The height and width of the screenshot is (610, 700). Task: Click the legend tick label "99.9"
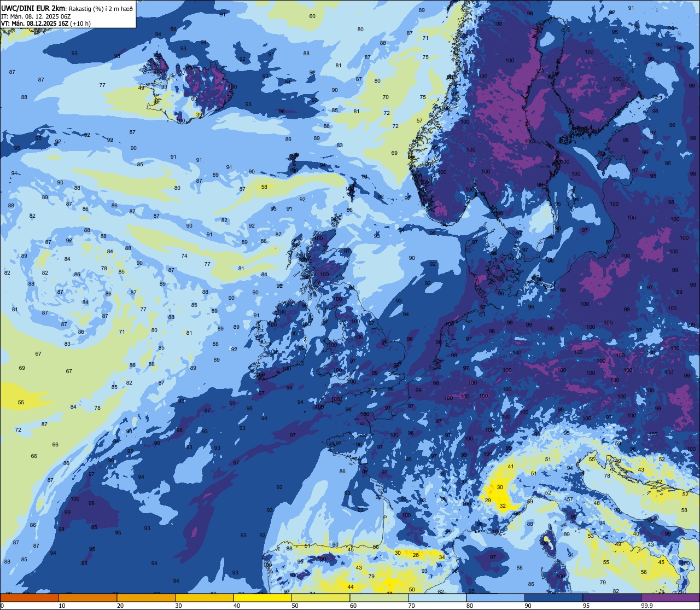(x=647, y=606)
